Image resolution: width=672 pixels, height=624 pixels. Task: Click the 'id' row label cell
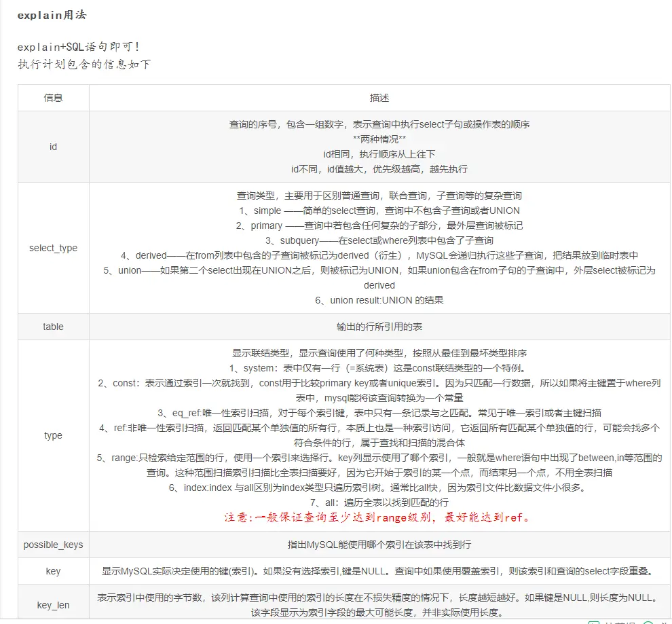[53, 147]
